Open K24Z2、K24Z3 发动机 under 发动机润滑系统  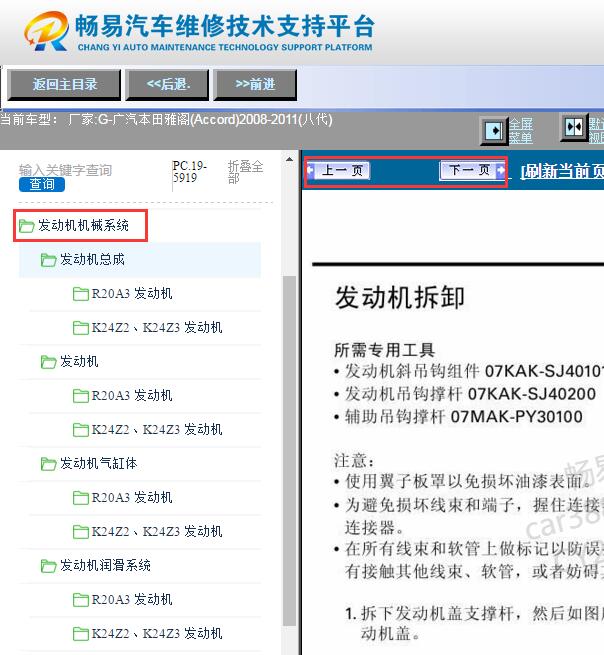coord(157,634)
